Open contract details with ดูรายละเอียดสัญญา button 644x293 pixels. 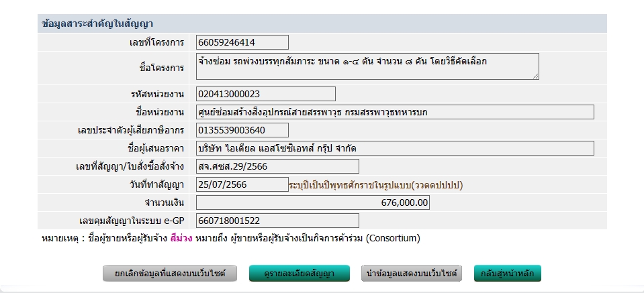coord(300,274)
